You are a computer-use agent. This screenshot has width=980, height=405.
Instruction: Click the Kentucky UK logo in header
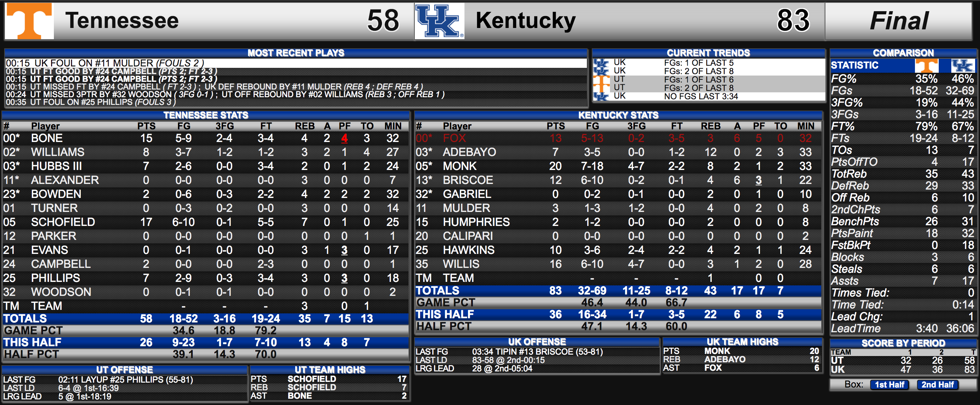439,21
